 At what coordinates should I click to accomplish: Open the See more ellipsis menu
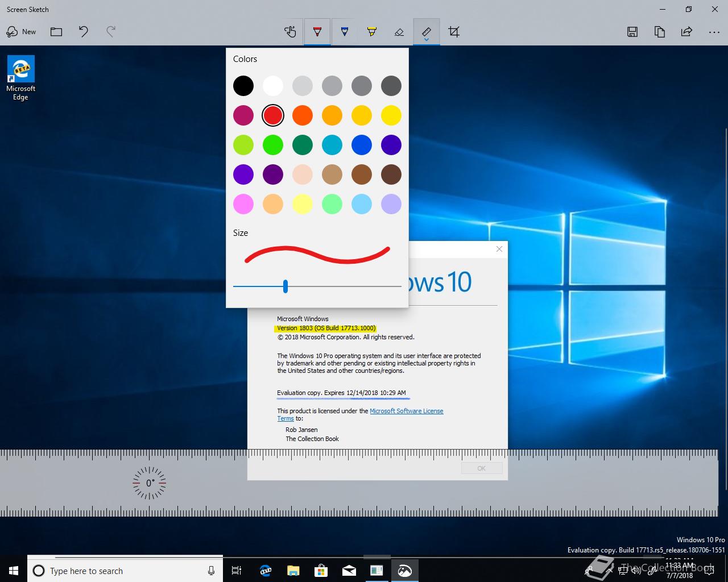(714, 32)
